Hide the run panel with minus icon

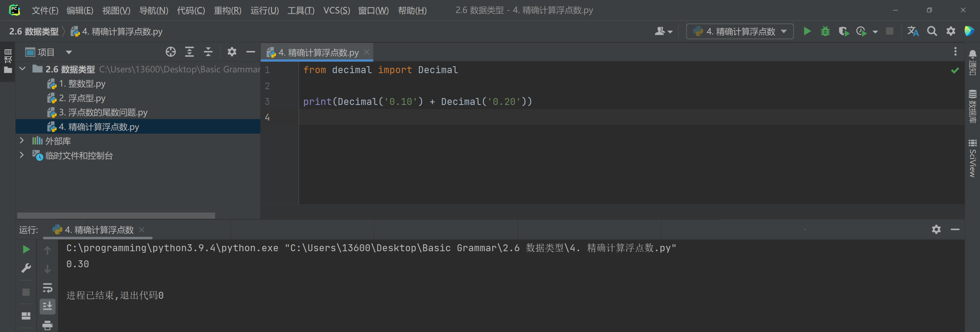955,229
